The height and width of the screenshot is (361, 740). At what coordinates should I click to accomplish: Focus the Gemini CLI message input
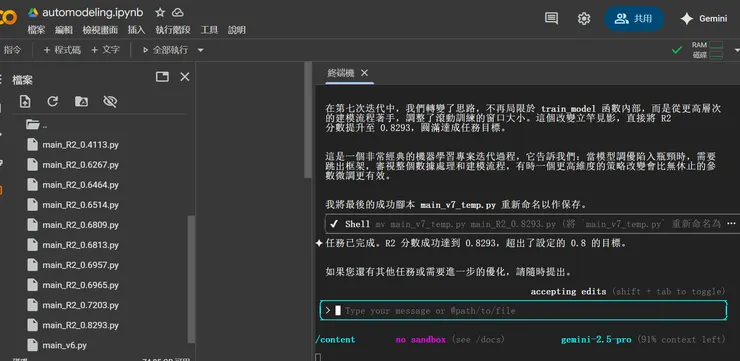pyautogui.click(x=523, y=311)
